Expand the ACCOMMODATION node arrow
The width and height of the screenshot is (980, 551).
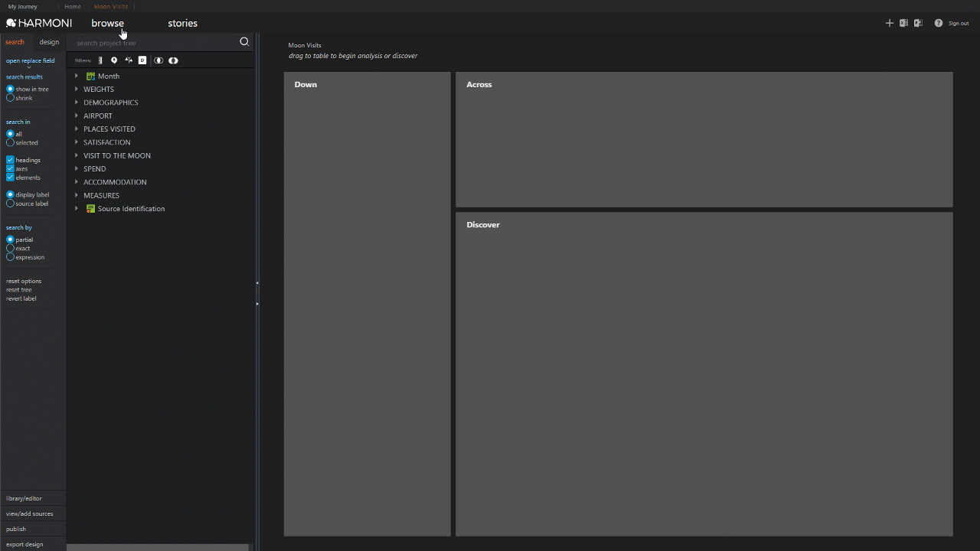click(x=77, y=182)
